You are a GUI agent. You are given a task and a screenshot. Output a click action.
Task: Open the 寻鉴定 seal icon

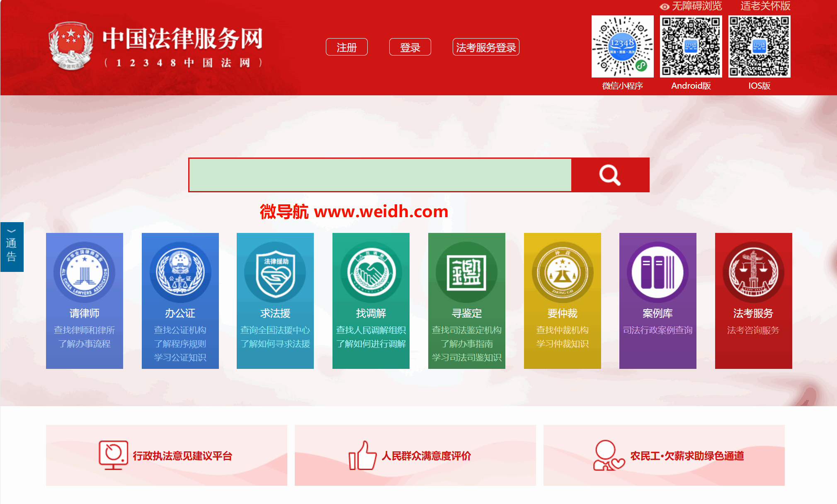click(x=467, y=272)
